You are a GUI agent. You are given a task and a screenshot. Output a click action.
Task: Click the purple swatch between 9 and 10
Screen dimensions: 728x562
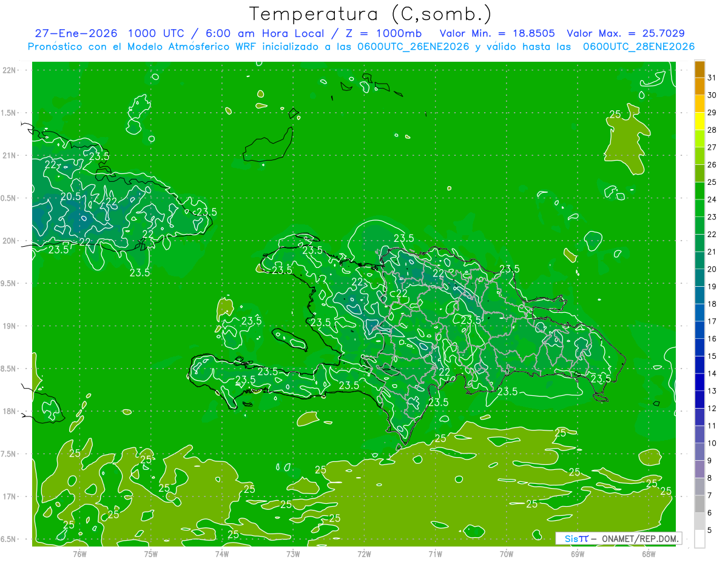(x=699, y=452)
